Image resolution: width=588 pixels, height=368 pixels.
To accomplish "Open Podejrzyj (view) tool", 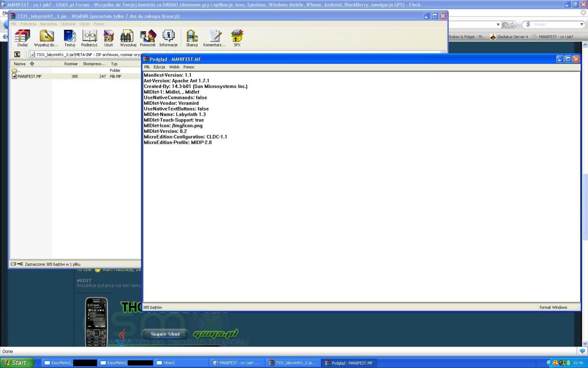I will point(89,38).
